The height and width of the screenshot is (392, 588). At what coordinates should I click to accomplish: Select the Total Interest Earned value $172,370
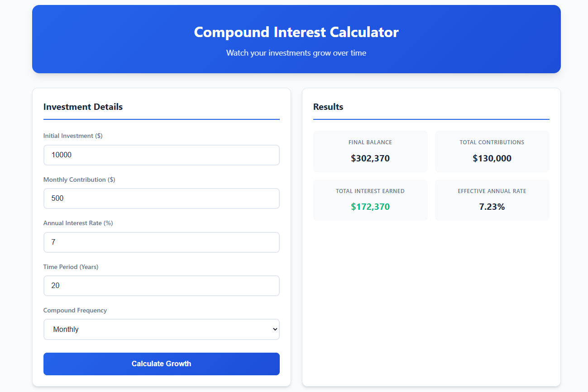tap(370, 206)
